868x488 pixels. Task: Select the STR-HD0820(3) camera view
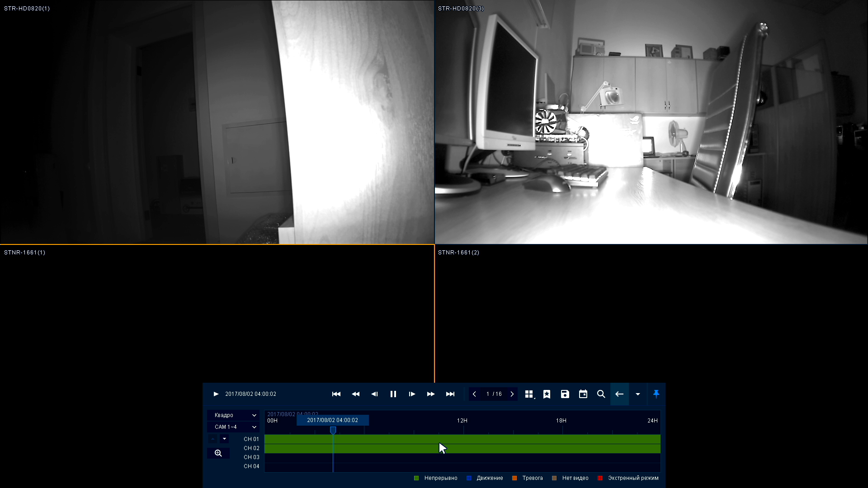[651, 122]
